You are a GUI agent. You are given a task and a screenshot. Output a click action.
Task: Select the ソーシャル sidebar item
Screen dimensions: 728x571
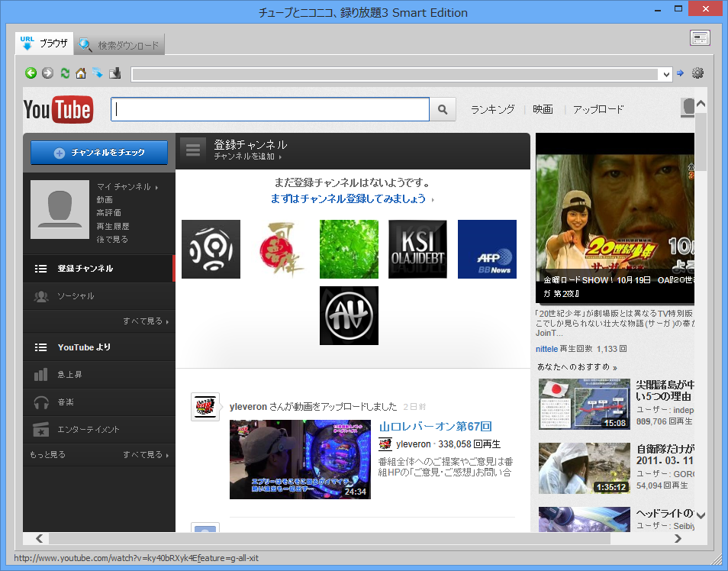99,296
